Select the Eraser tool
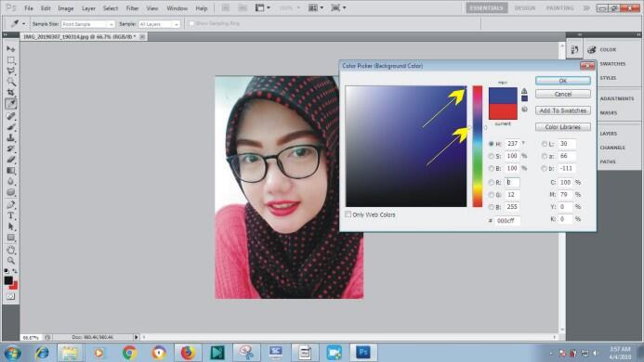The width and height of the screenshot is (644, 362). 10,160
